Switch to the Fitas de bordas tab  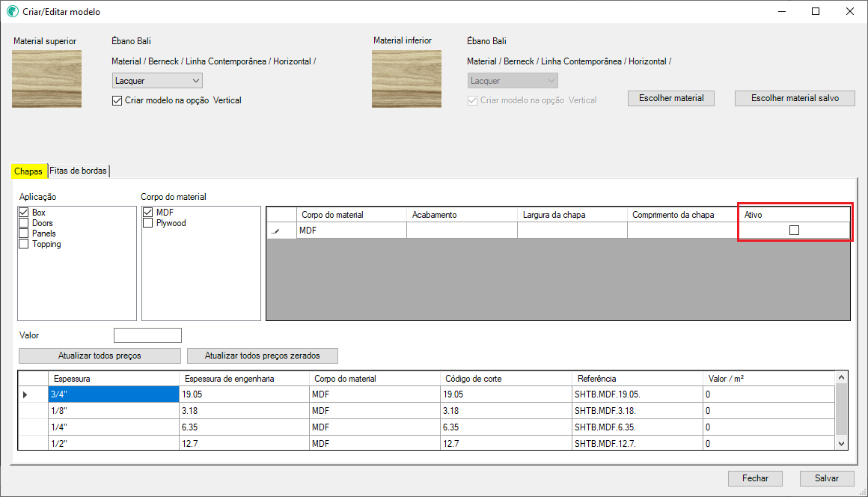79,171
